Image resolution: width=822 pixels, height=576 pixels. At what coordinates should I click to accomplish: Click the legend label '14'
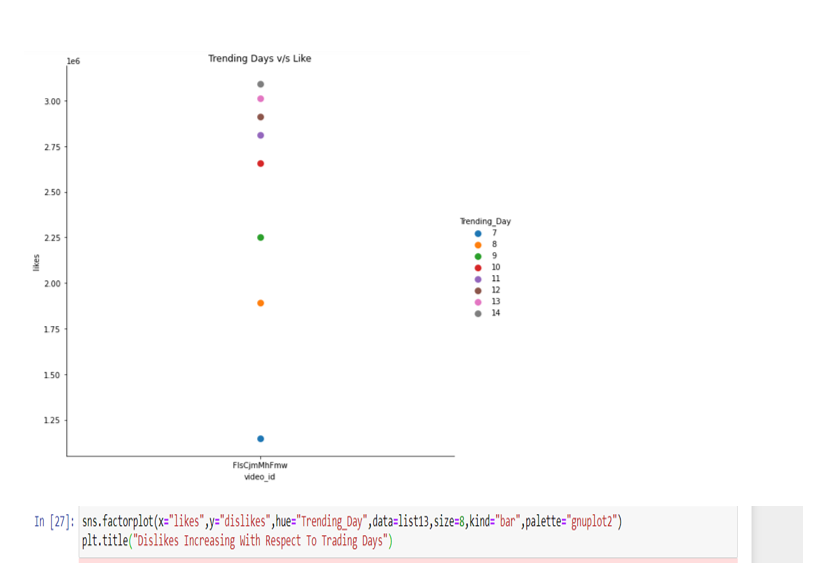point(495,313)
